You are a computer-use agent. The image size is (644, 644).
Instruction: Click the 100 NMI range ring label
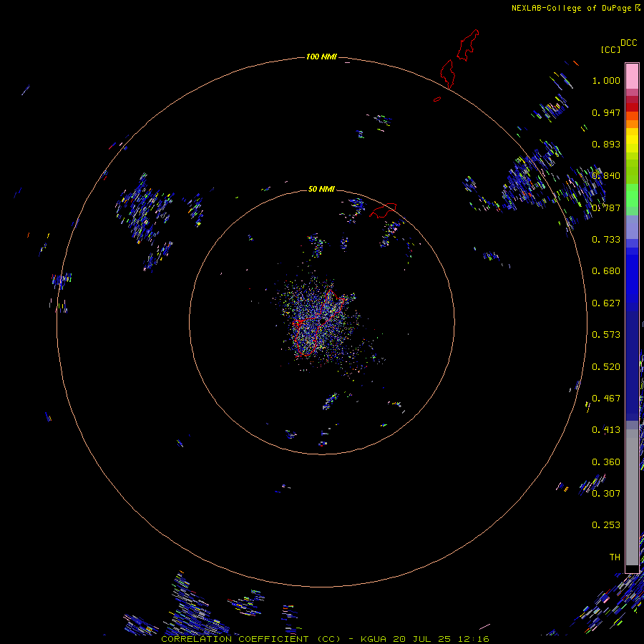pyautogui.click(x=321, y=57)
